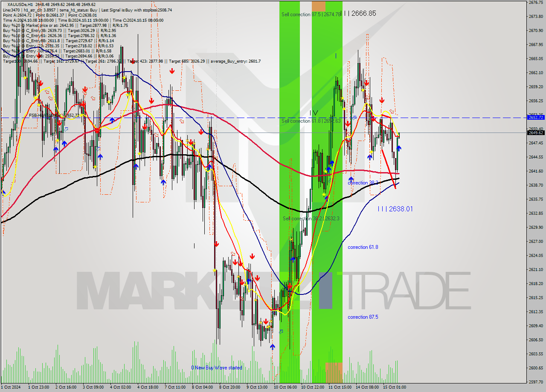This screenshot has height=392, width=546.
Task: Click the 2644.55 price axis value
Action: point(536,157)
